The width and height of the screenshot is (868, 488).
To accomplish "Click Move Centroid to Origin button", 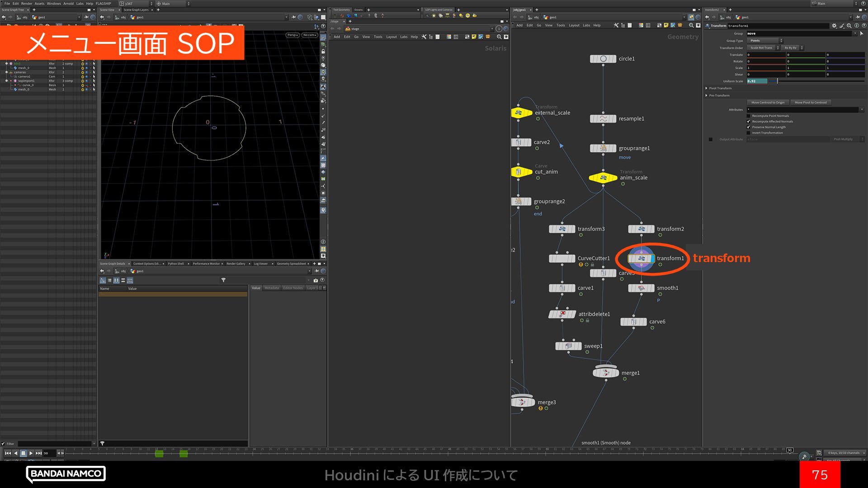I will point(768,103).
